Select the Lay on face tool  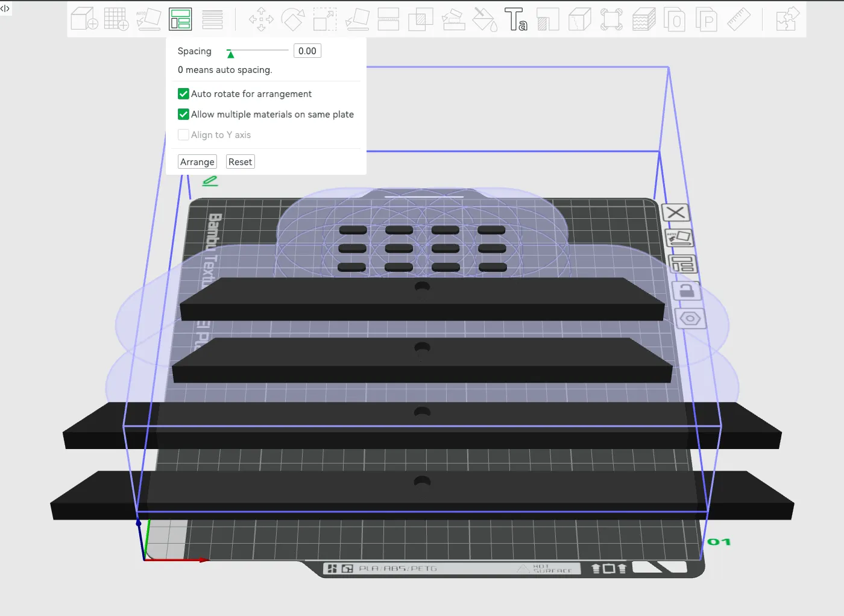click(x=357, y=19)
